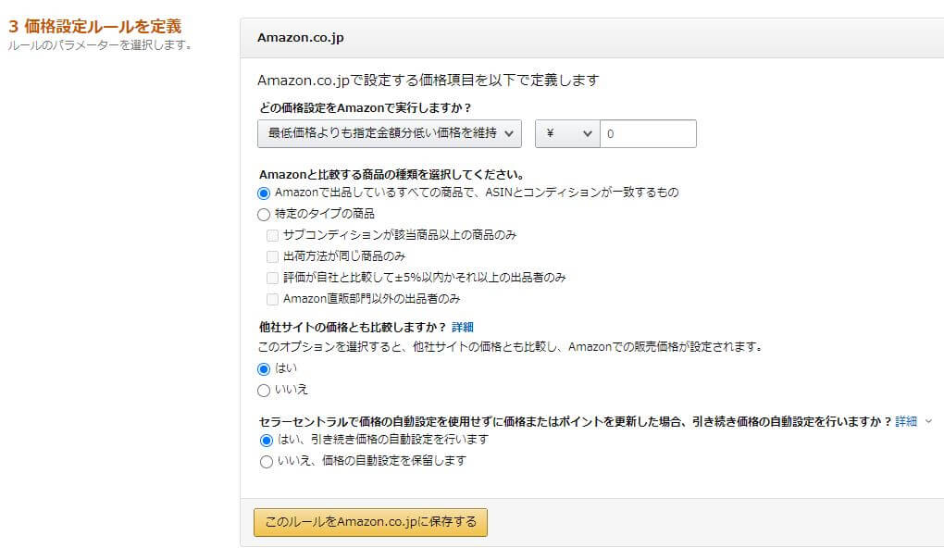
Task: Click このルールをAmazon.co.jpに保存する button
Action: coord(370,522)
